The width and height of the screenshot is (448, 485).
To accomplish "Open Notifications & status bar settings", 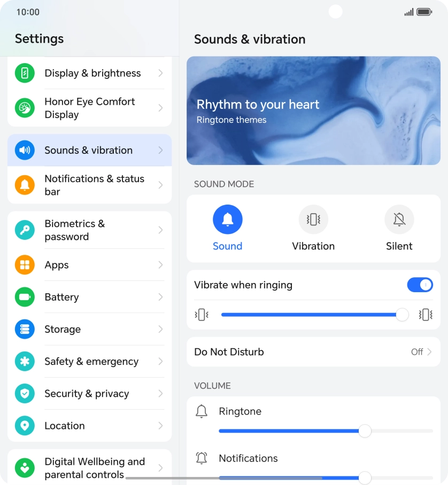I will (89, 185).
